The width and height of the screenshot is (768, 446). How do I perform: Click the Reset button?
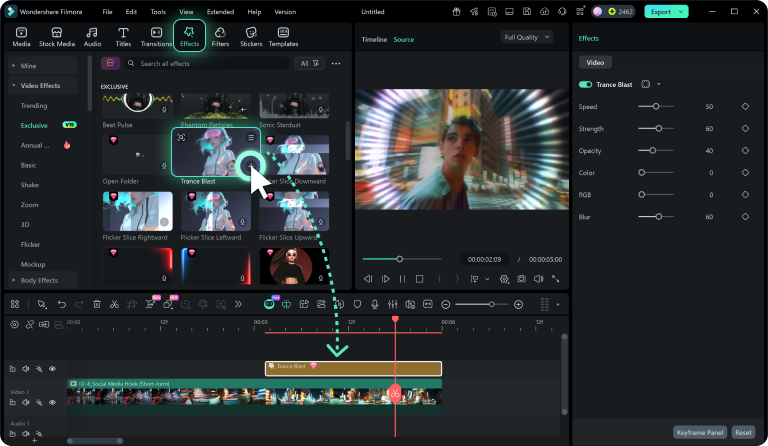[x=743, y=432]
